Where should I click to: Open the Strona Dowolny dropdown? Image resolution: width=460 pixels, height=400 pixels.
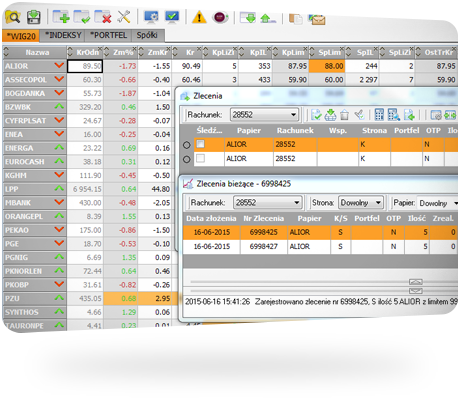(x=361, y=203)
